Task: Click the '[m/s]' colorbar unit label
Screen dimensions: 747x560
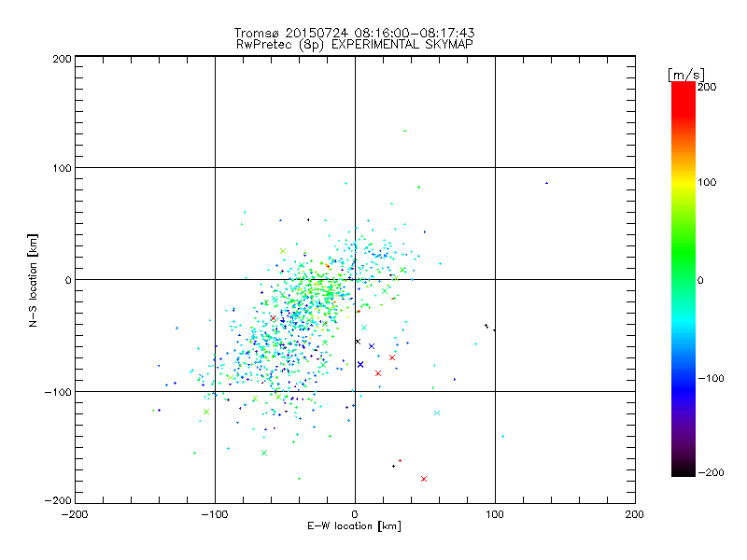Action: coord(685,75)
